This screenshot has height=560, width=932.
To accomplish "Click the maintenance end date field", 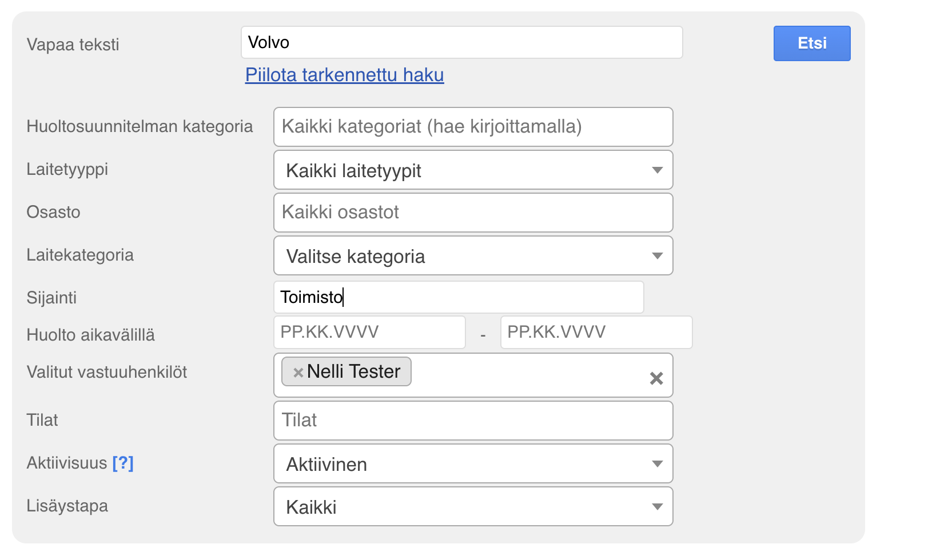I will point(596,333).
